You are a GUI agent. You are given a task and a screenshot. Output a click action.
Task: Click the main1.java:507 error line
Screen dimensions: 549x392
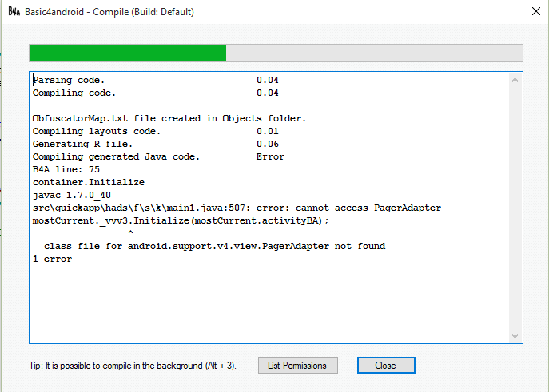(237, 208)
